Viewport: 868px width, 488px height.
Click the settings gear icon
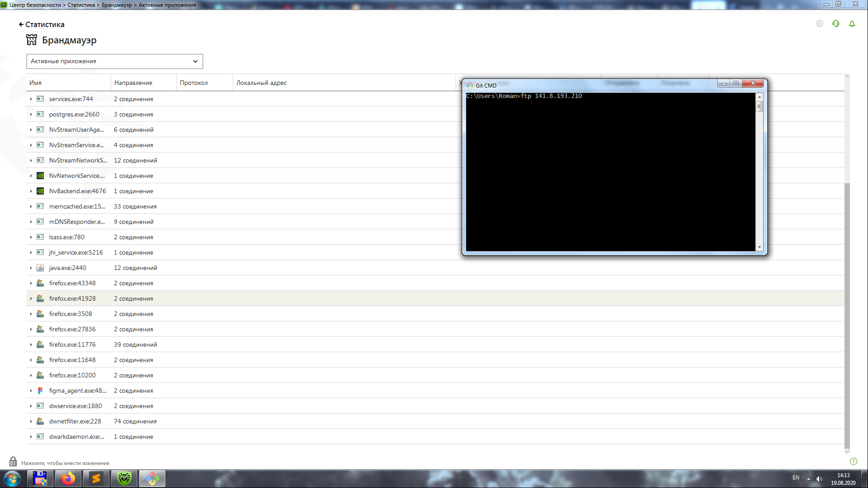coord(819,23)
